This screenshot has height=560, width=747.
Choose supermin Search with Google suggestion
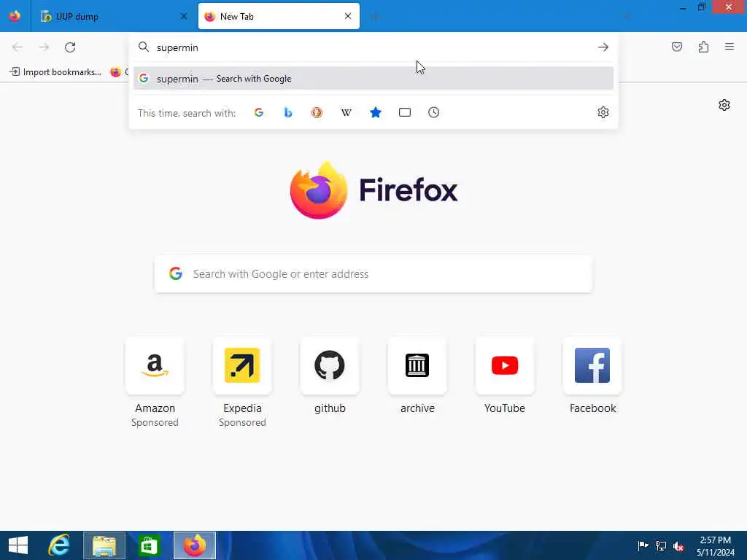[373, 79]
